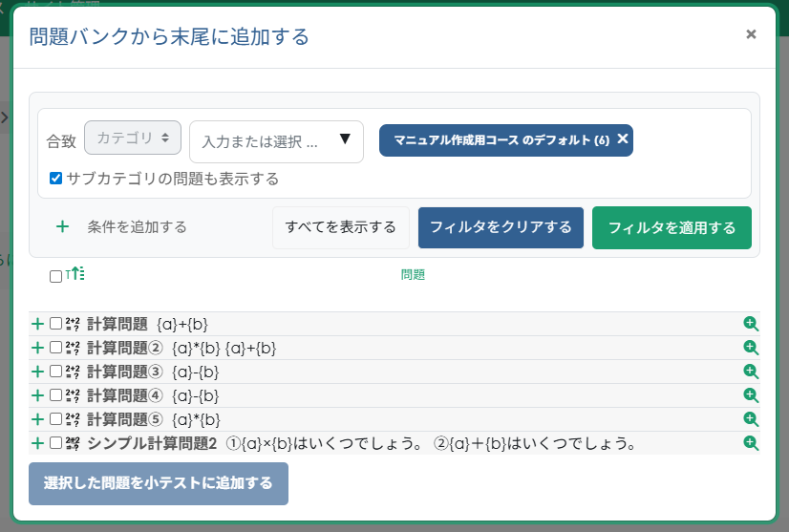This screenshot has width=789, height=532.
Task: Preview 計算問題⑤ with magnifier icon
Action: (751, 419)
